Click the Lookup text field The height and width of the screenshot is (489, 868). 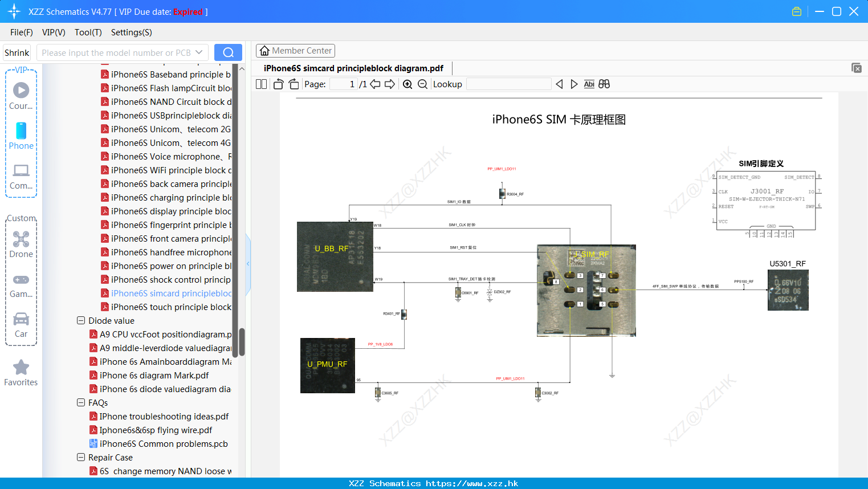point(508,84)
